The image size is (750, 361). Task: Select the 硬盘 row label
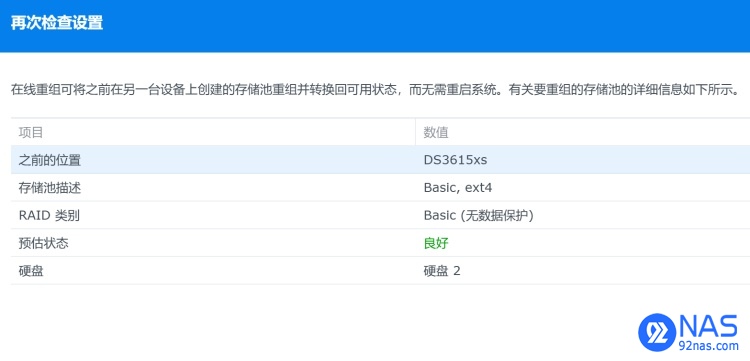pyautogui.click(x=31, y=271)
